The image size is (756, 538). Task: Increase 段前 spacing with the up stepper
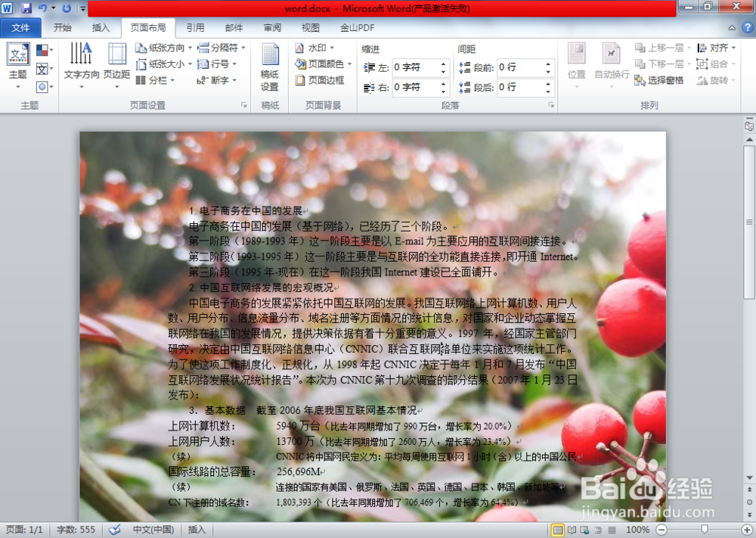click(547, 64)
